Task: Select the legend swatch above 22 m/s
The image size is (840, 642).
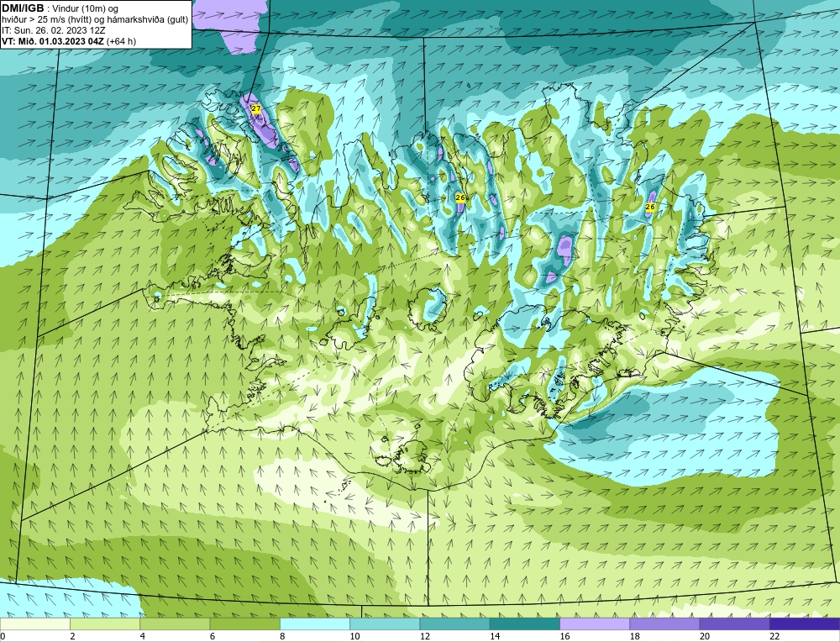Action: pyautogui.click(x=804, y=624)
